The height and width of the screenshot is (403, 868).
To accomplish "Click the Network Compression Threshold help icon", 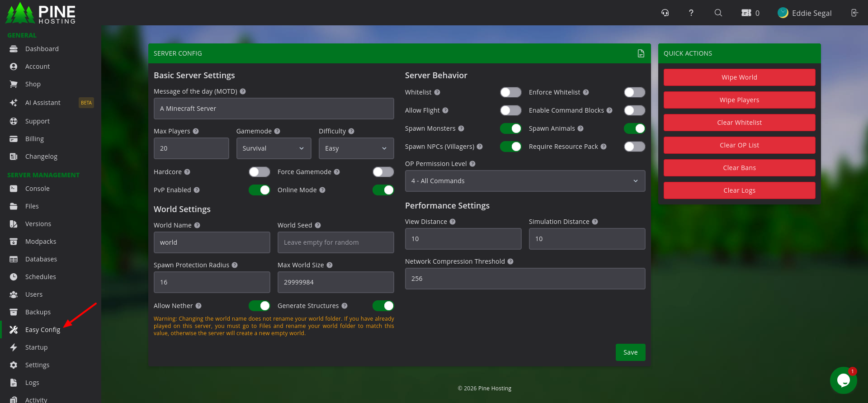I will click(510, 261).
